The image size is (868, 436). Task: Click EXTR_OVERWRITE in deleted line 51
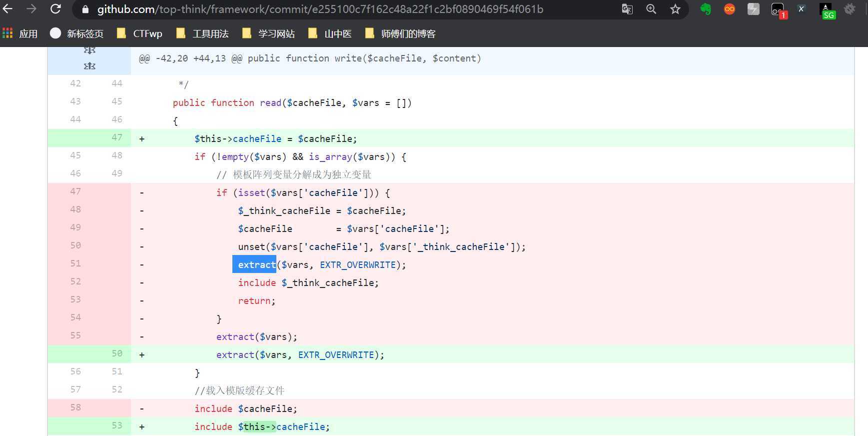pyautogui.click(x=358, y=265)
